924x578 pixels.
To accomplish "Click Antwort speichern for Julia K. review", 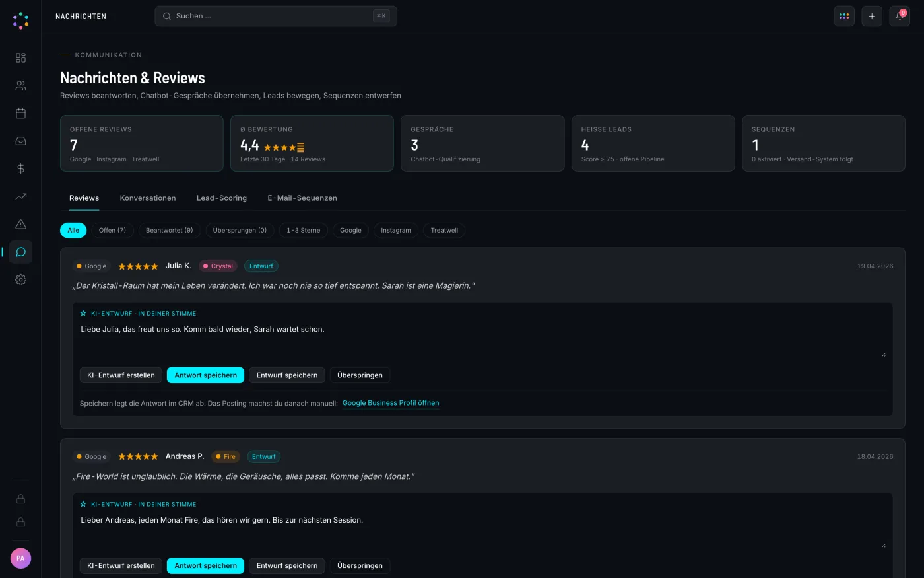I will 205,375.
